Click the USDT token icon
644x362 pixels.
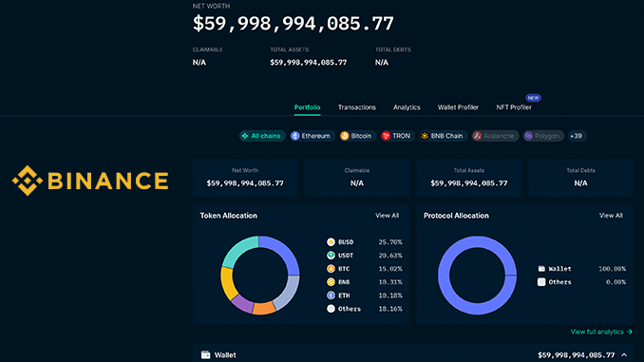coord(331,256)
